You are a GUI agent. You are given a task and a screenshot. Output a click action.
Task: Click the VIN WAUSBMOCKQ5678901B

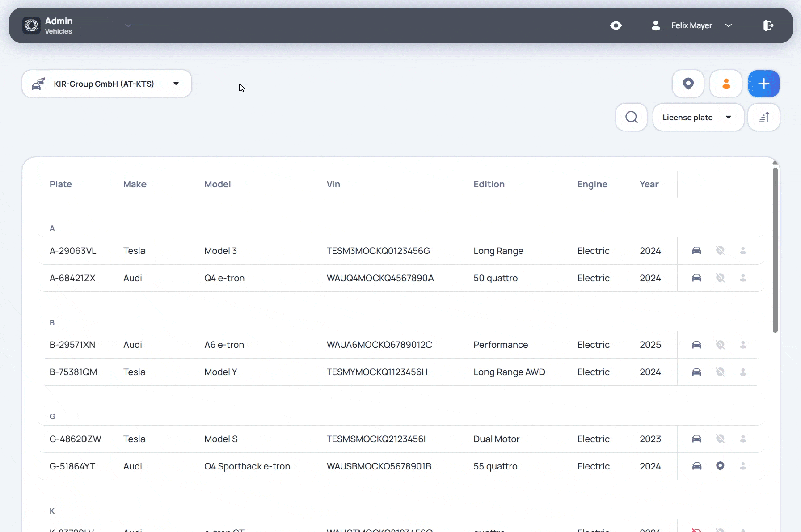379,466
